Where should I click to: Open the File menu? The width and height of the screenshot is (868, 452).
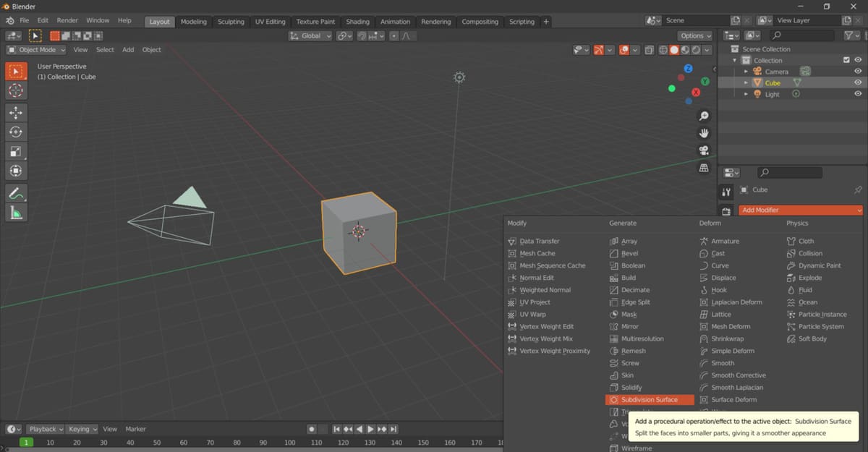coord(25,21)
